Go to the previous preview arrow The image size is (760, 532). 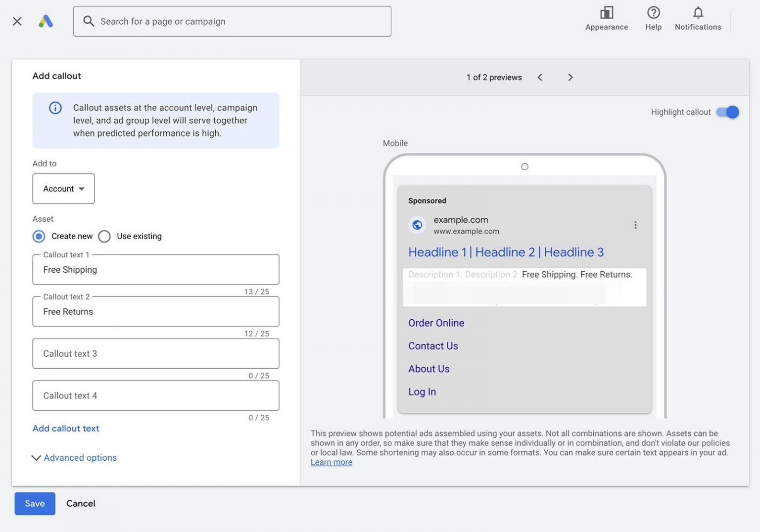click(x=540, y=77)
